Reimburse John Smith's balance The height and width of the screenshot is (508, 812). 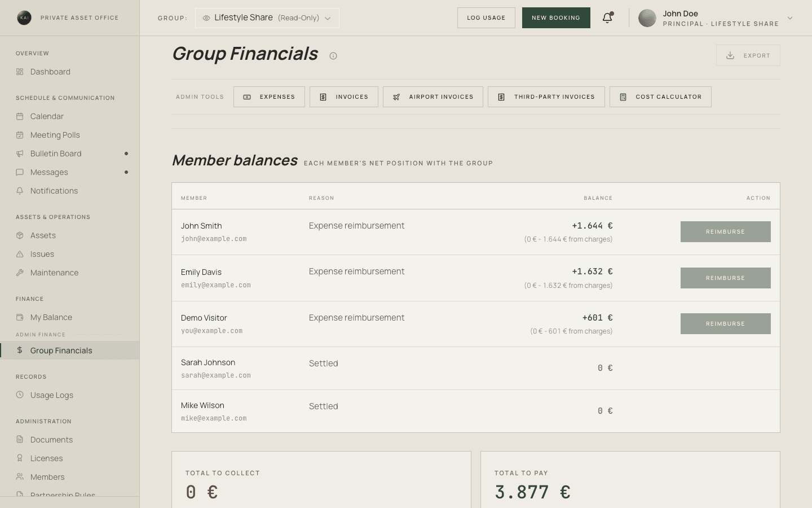[x=725, y=232]
